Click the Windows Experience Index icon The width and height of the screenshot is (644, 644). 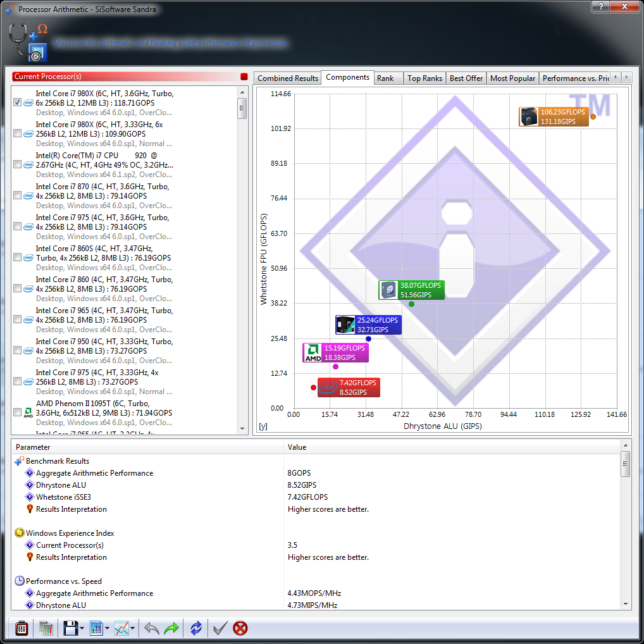click(20, 533)
